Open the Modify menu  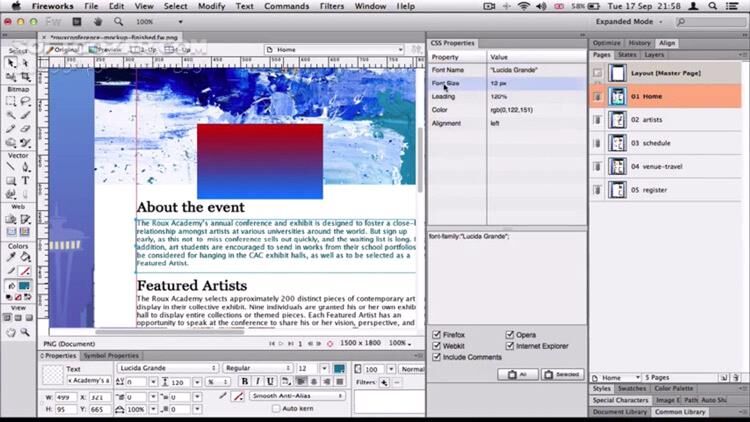click(210, 6)
